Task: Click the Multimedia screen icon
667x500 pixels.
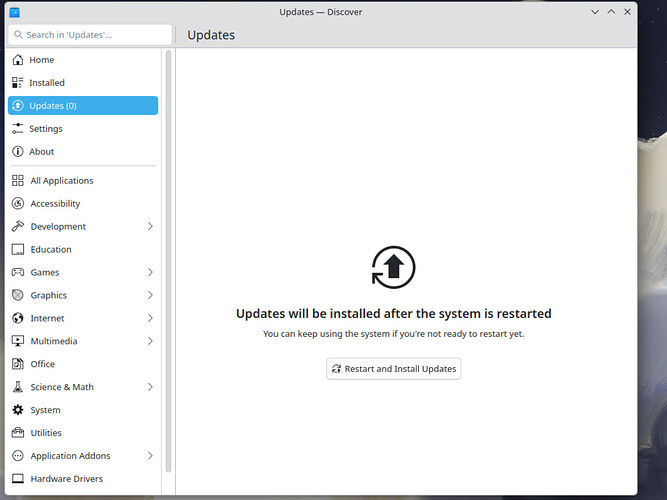Action: tap(17, 341)
